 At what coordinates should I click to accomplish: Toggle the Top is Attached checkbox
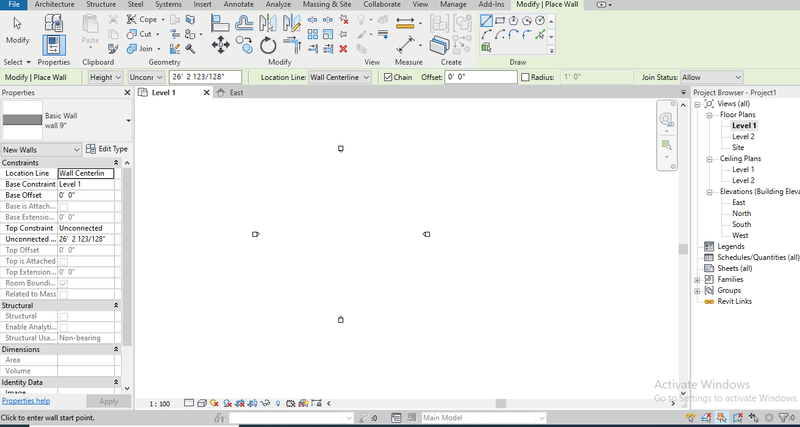click(64, 261)
